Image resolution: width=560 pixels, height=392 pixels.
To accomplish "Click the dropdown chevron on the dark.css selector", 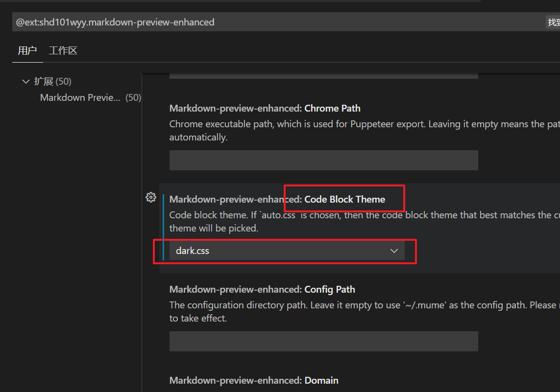I will tap(394, 251).
